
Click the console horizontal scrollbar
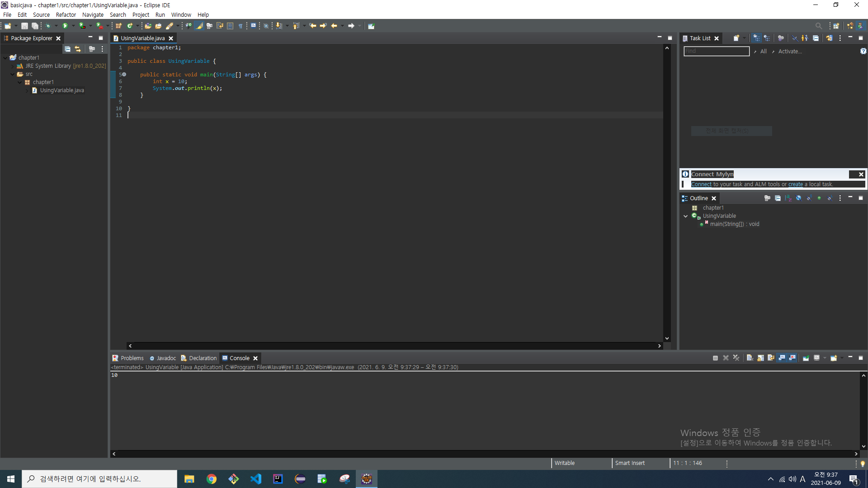(485, 454)
